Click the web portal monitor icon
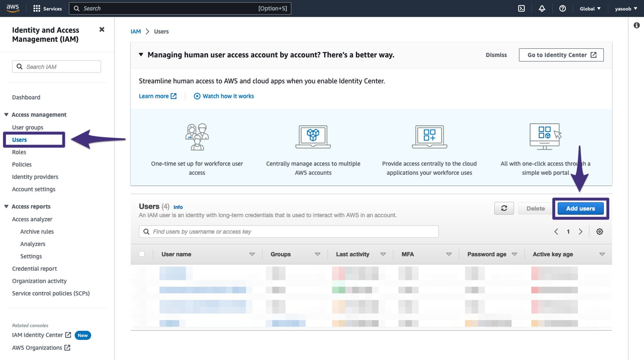644x360 pixels. point(545,137)
